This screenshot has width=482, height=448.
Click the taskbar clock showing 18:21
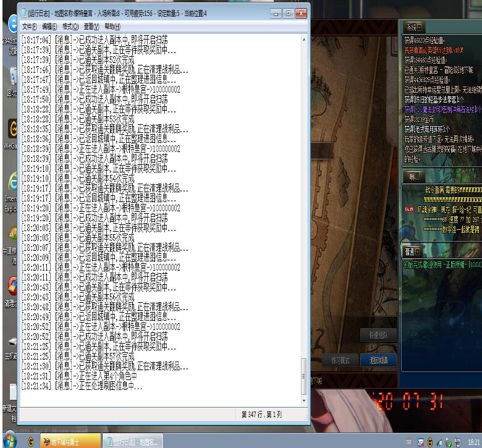point(474,442)
